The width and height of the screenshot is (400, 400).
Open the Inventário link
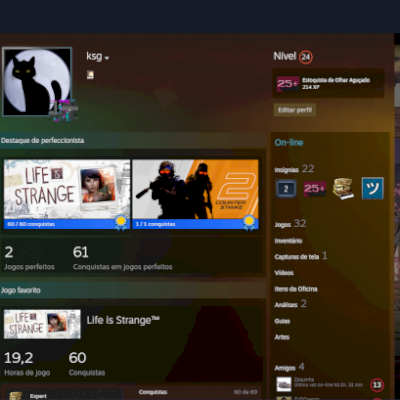288,241
